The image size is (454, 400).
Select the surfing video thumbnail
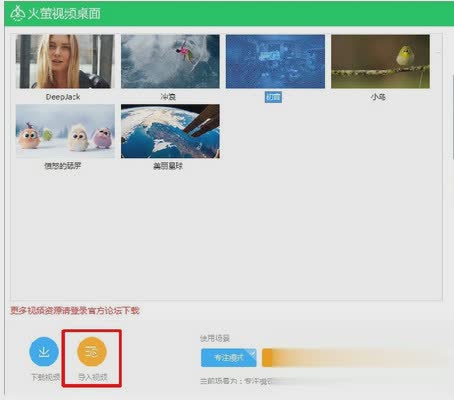170,61
